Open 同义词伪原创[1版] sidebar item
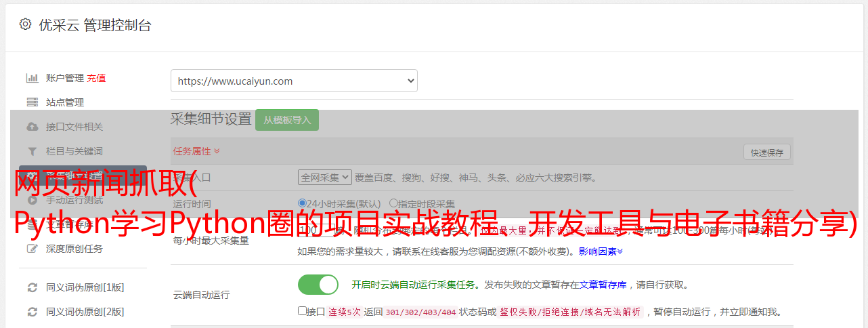 point(85,287)
